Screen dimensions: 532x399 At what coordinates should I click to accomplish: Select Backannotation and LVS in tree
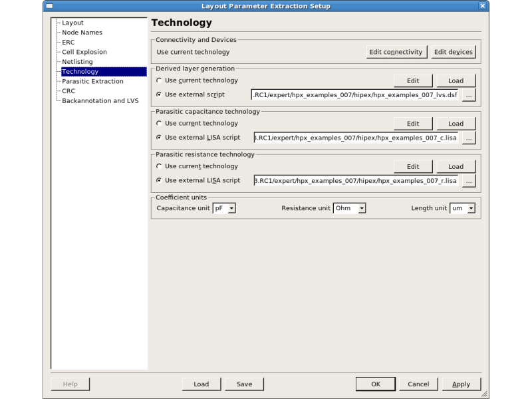100,101
